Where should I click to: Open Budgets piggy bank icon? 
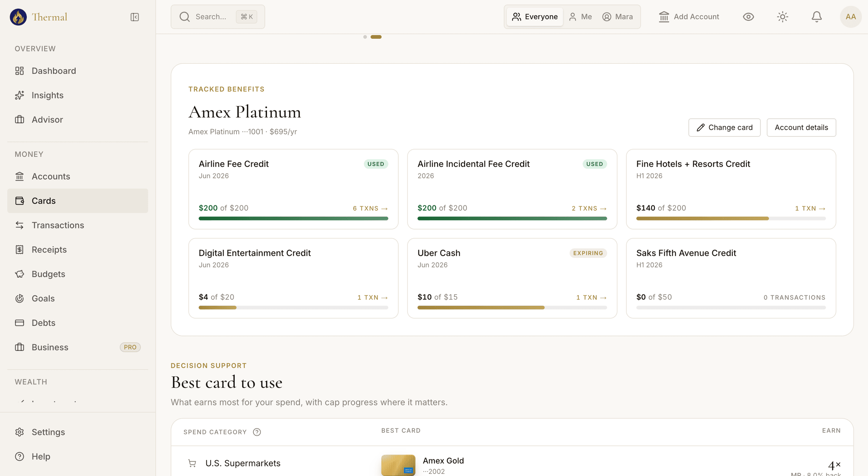[x=20, y=274]
